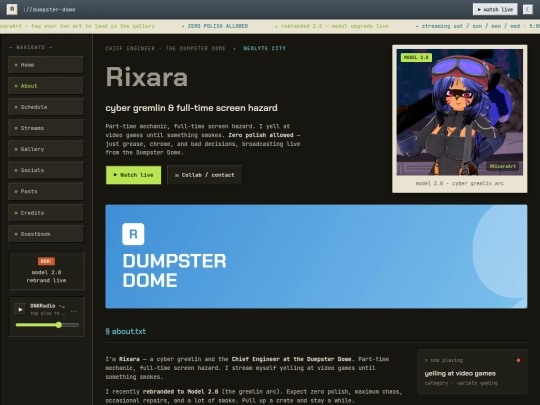The height and width of the screenshot is (405, 540).
Task: Click the rebranded 2.0 ticker message
Action: (334, 26)
